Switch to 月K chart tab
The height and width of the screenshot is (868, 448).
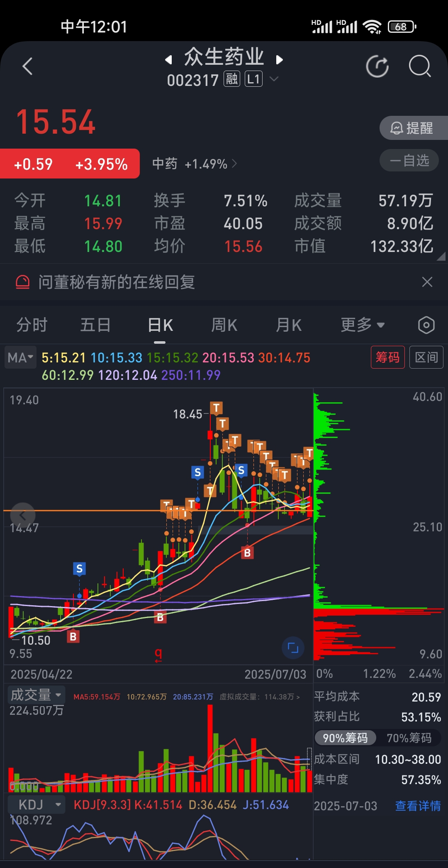289,325
